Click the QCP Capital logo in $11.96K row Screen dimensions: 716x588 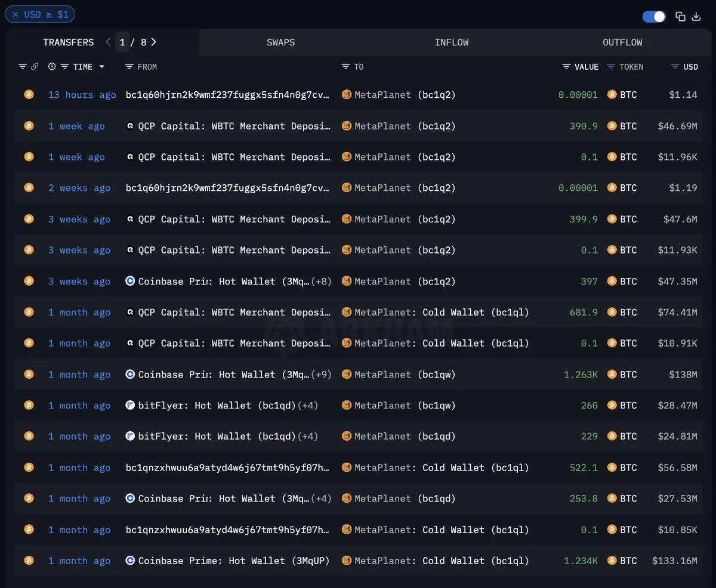(130, 157)
